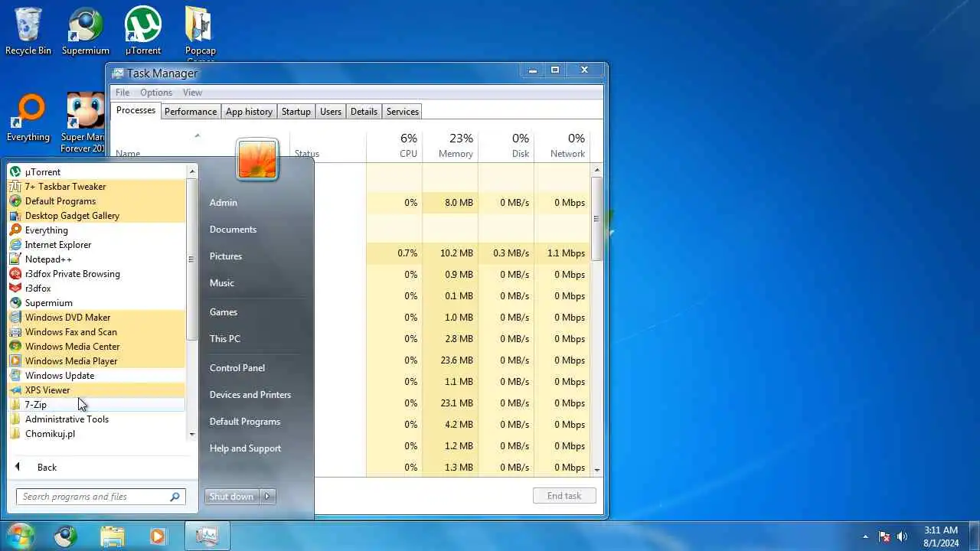Click the user account picture thumbnail
Screen dimensions: 980x551
click(257, 159)
